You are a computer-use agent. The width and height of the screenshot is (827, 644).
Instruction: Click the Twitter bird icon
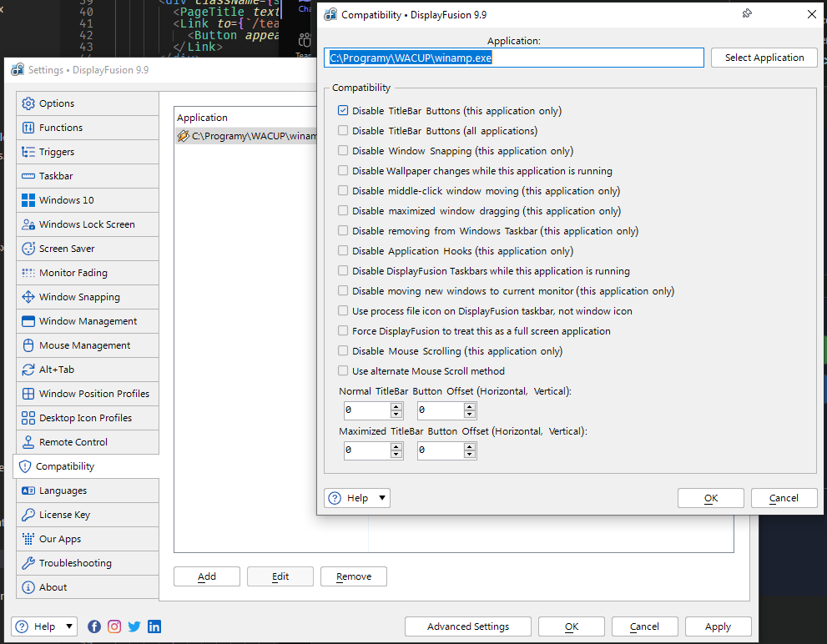134,626
